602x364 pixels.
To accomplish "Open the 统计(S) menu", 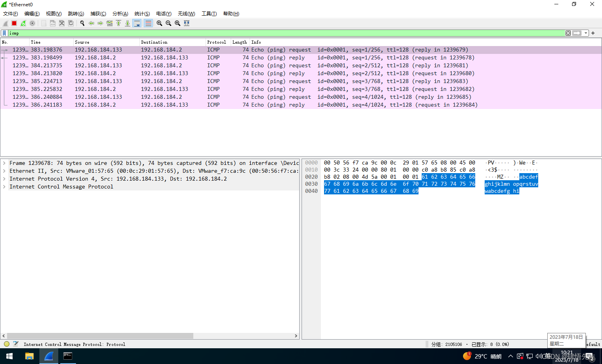I will click(142, 14).
